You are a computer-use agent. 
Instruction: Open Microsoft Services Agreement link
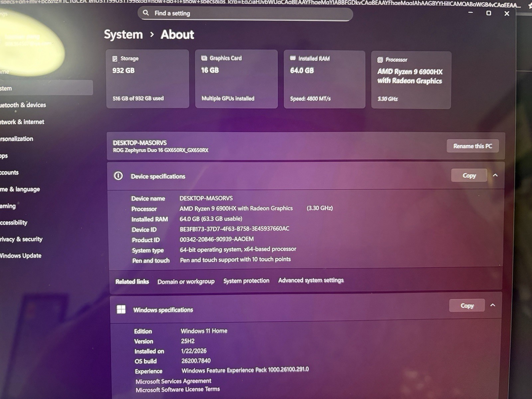173,381
